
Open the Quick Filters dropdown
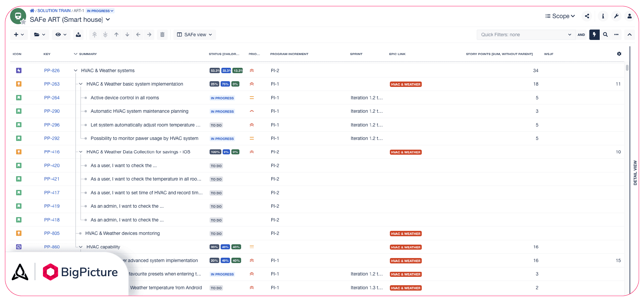coord(526,35)
